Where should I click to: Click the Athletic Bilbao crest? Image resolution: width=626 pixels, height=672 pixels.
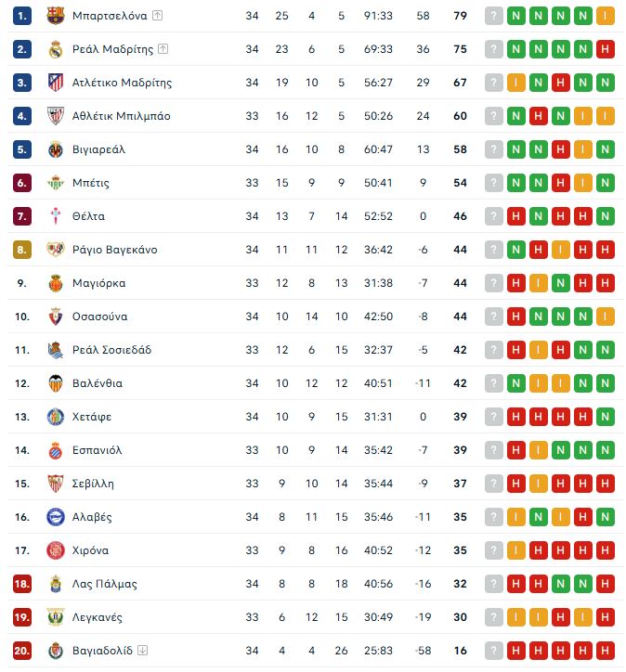56,116
